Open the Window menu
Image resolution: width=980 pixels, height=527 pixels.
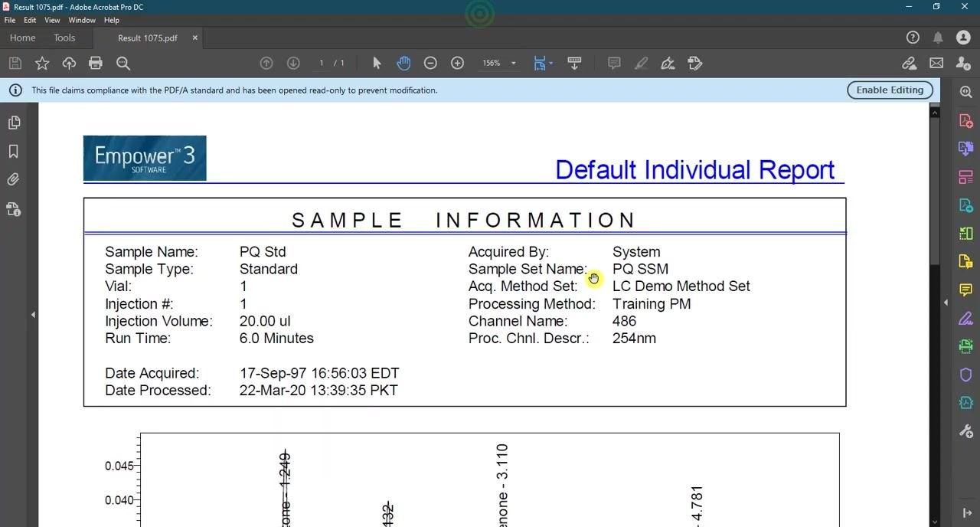click(82, 20)
